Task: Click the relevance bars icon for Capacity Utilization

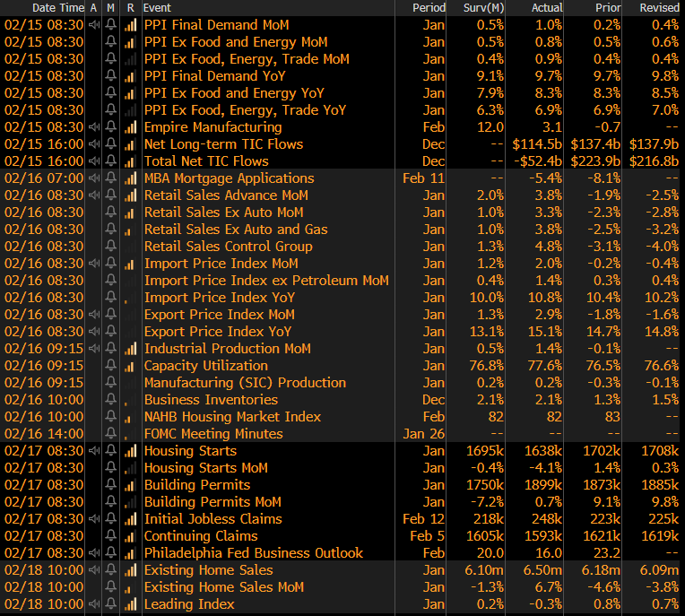Action: coord(130,366)
